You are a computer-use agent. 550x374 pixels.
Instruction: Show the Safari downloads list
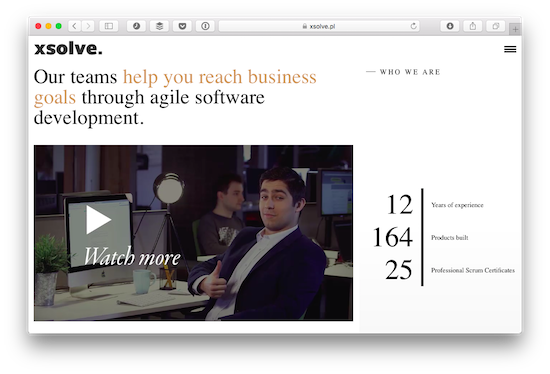[450, 26]
